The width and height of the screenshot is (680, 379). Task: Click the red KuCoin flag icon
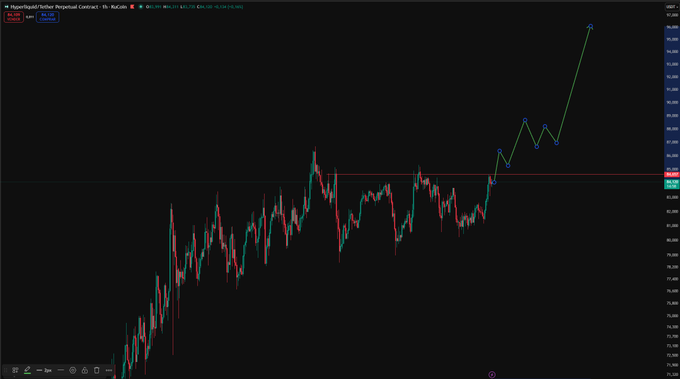tap(132, 7)
